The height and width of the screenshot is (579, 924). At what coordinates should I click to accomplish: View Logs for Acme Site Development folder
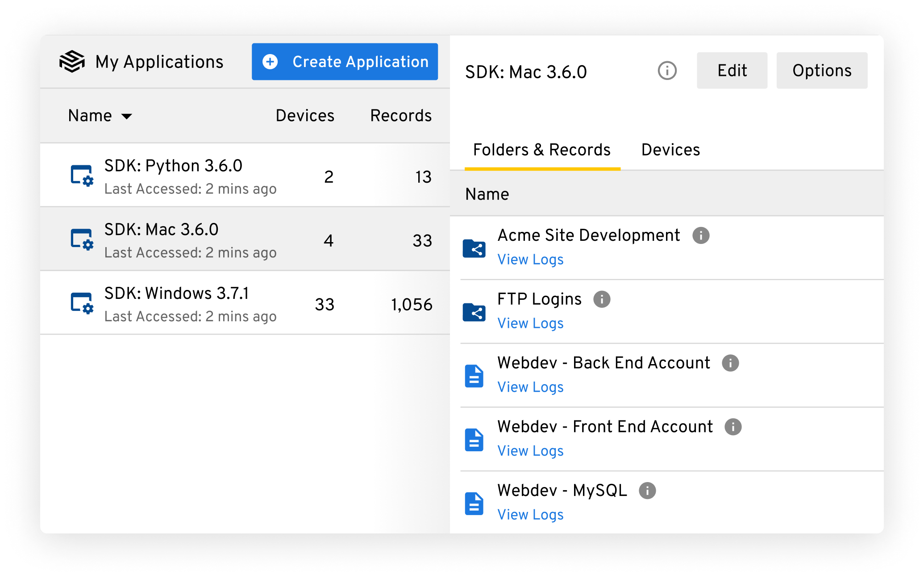(x=529, y=259)
